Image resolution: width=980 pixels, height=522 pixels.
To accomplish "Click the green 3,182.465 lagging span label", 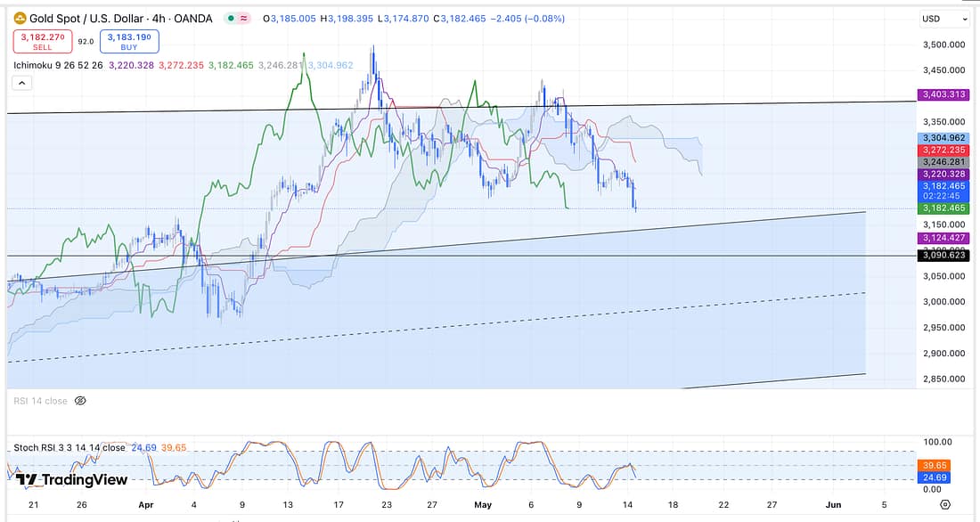I will click(x=943, y=208).
